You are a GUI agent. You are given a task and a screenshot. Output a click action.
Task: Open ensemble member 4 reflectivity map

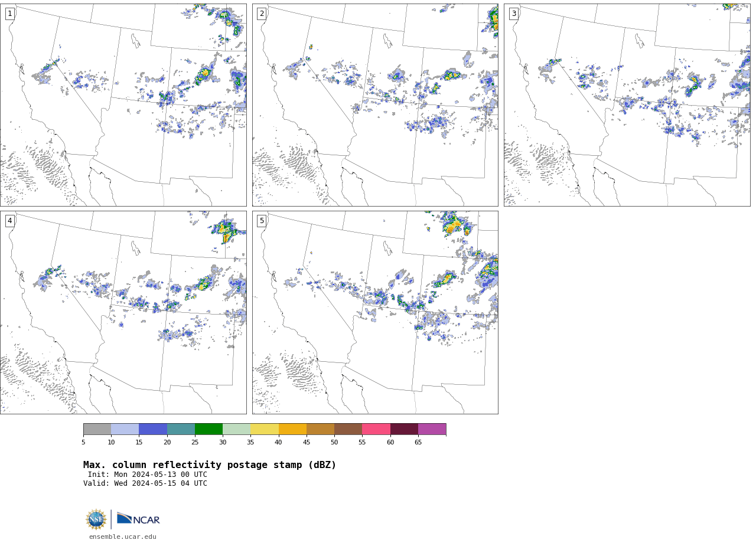point(123,312)
